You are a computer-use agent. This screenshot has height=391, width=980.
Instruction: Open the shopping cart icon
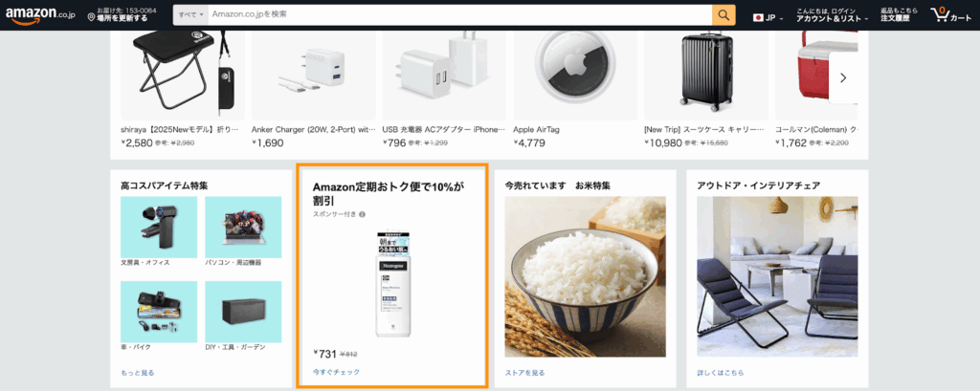click(x=940, y=15)
